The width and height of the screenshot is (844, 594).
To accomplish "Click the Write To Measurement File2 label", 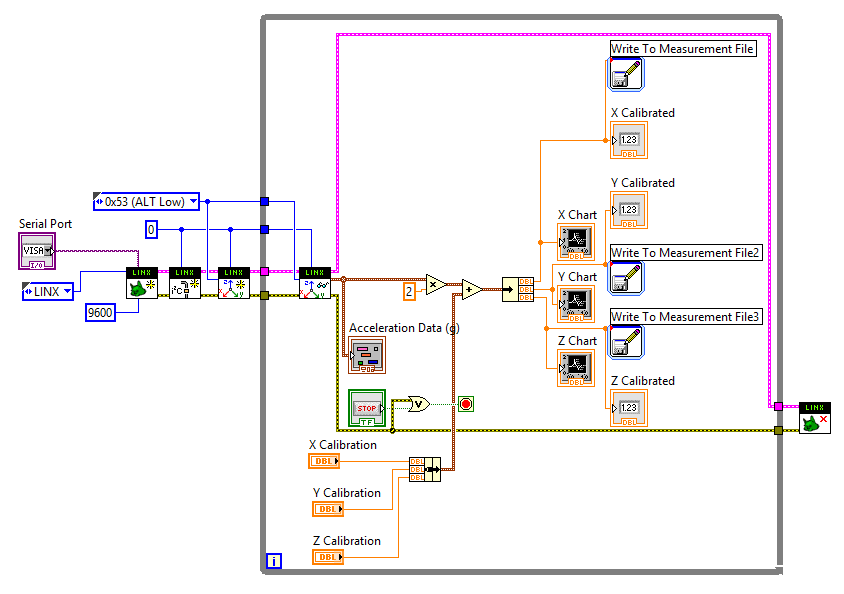I will pyautogui.click(x=686, y=253).
